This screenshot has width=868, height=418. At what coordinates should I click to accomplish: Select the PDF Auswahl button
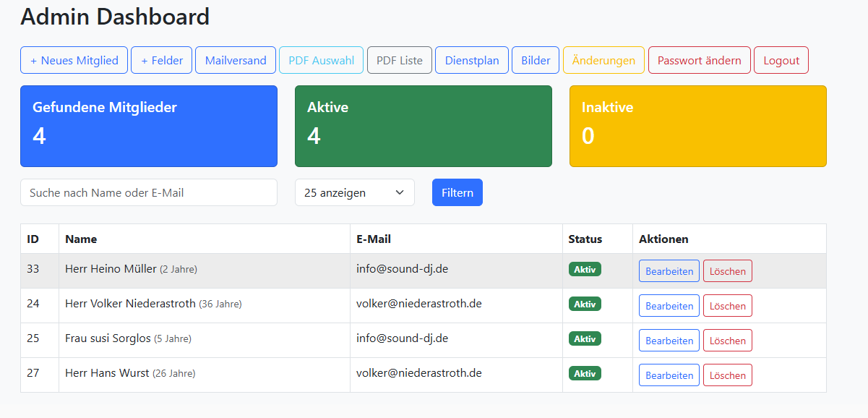pos(321,61)
